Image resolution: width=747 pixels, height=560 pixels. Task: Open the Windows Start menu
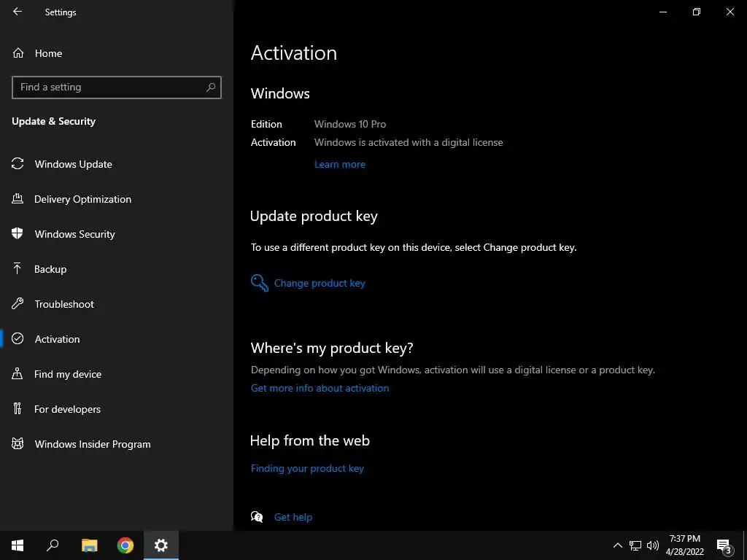click(x=18, y=545)
